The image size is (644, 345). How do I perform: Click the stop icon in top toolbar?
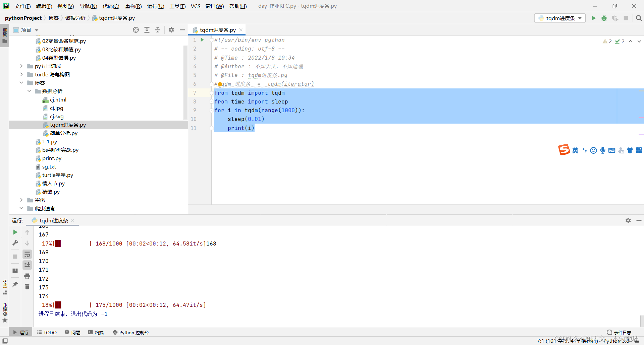(x=626, y=18)
